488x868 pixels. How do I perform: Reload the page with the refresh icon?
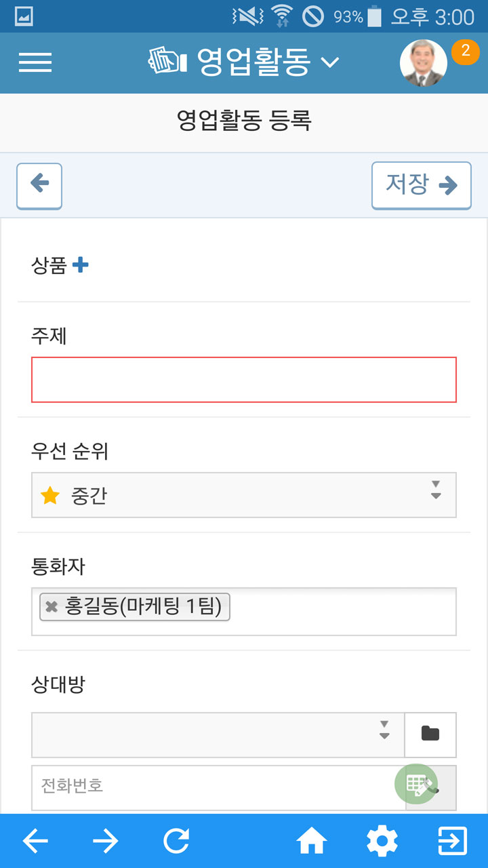click(176, 842)
